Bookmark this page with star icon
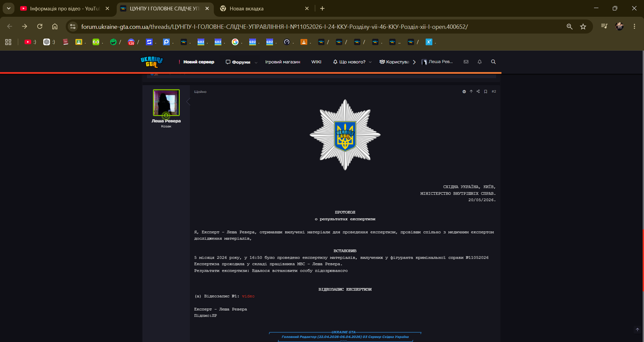 tap(583, 26)
